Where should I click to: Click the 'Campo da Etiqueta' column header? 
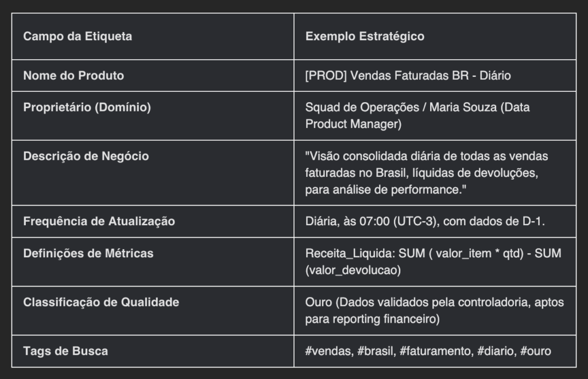(78, 36)
